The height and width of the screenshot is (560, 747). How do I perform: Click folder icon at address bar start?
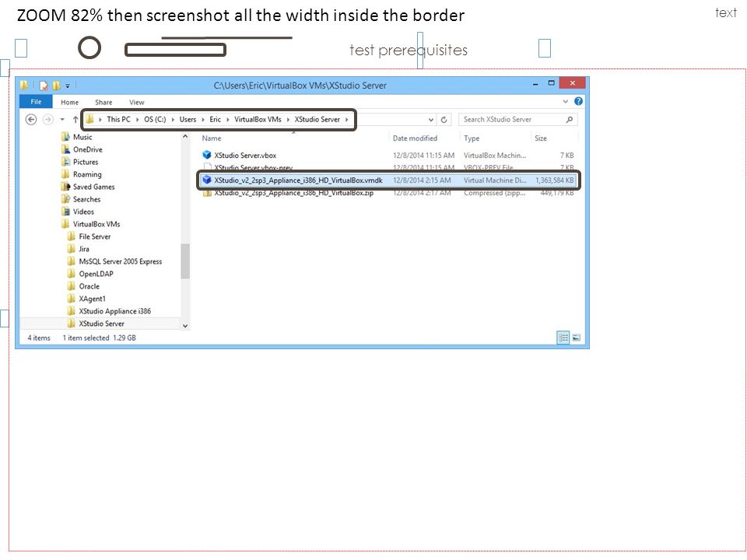(89, 119)
